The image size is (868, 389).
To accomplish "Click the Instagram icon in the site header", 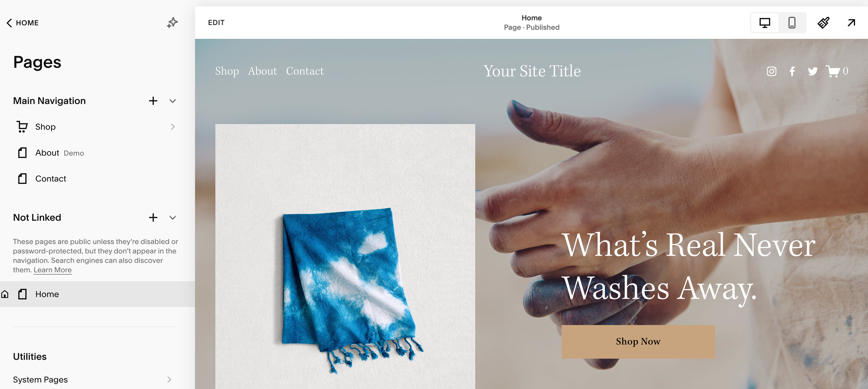I will (x=772, y=71).
